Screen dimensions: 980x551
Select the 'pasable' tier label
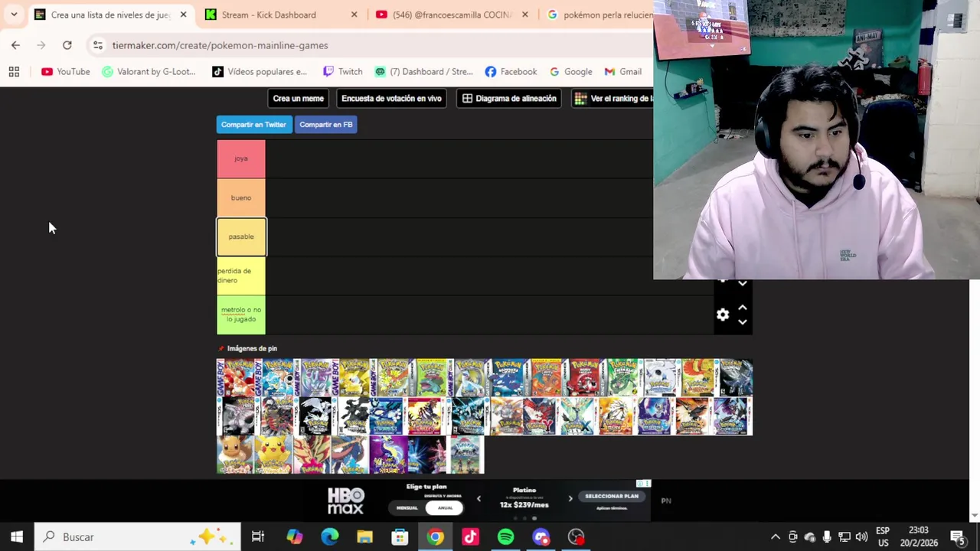pos(241,236)
